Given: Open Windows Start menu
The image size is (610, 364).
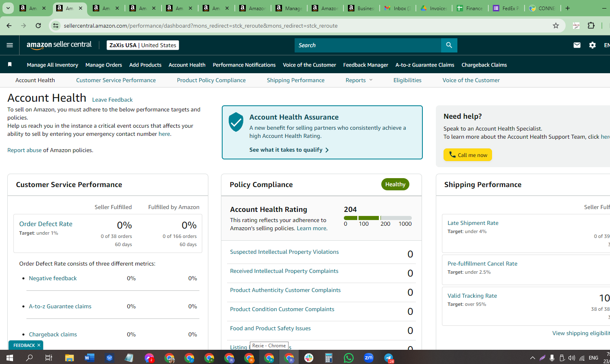Looking at the screenshot, I should pos(10,358).
